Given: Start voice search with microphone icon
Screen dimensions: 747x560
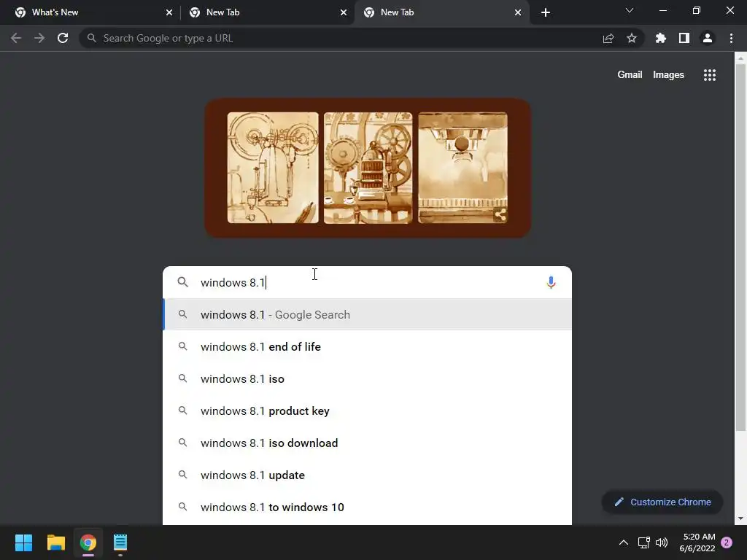Looking at the screenshot, I should coord(551,282).
